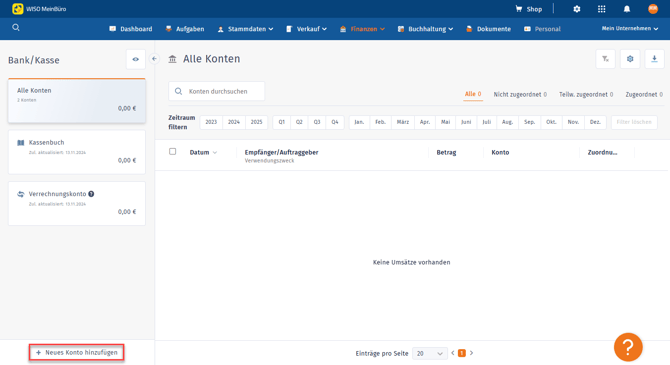
Task: Click the Konten durchsuchen search field
Action: 217,91
